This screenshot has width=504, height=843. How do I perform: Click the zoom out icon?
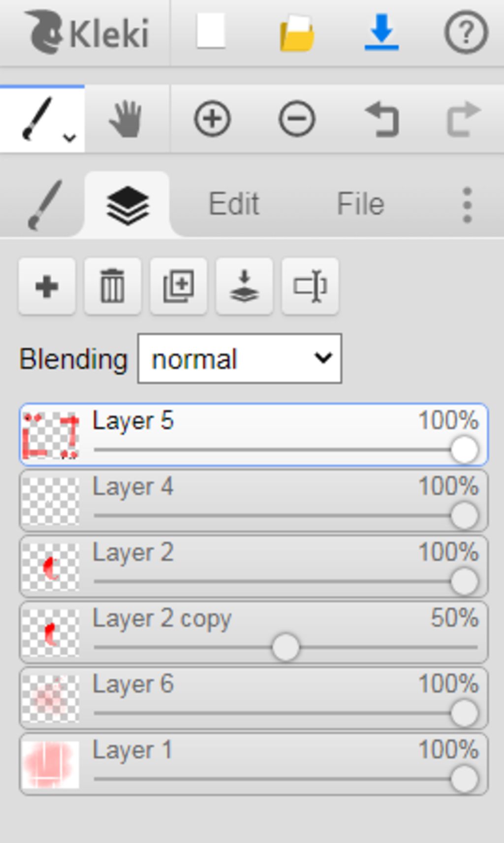[x=297, y=119]
